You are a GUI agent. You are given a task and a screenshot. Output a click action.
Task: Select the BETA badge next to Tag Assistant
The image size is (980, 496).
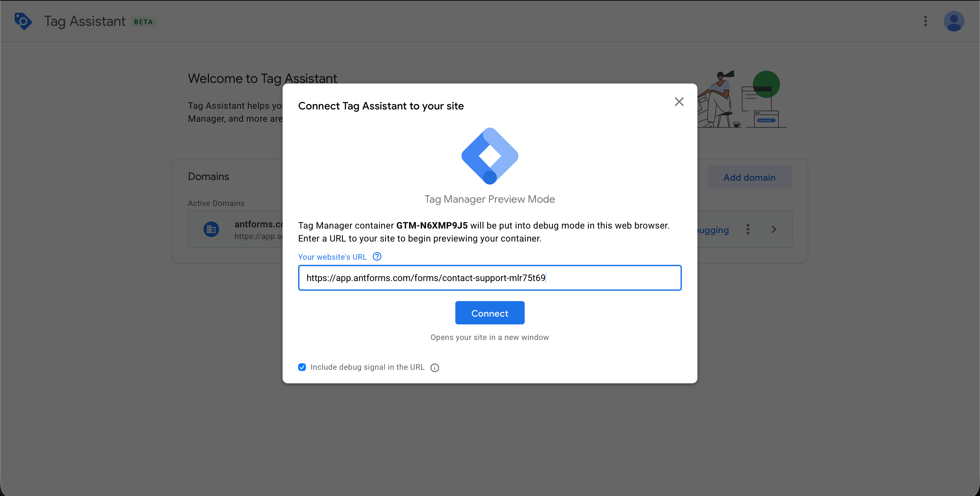click(x=144, y=22)
